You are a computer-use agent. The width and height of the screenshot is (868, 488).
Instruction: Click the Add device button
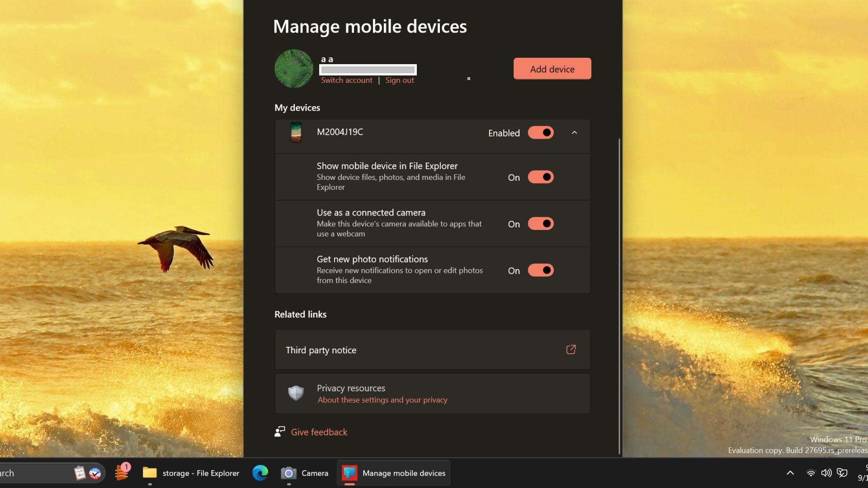coord(552,68)
